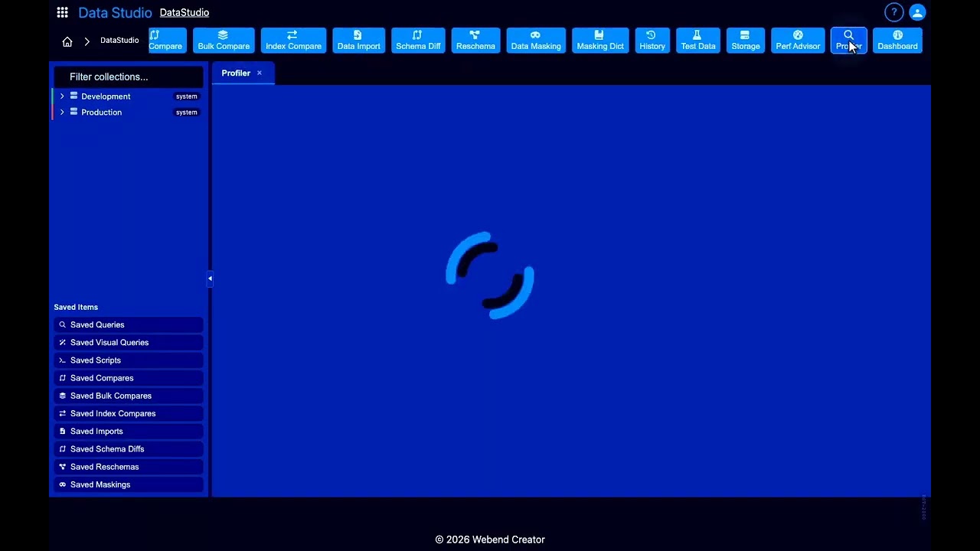
Task: Switch to the Profiler tab
Action: tap(236, 73)
